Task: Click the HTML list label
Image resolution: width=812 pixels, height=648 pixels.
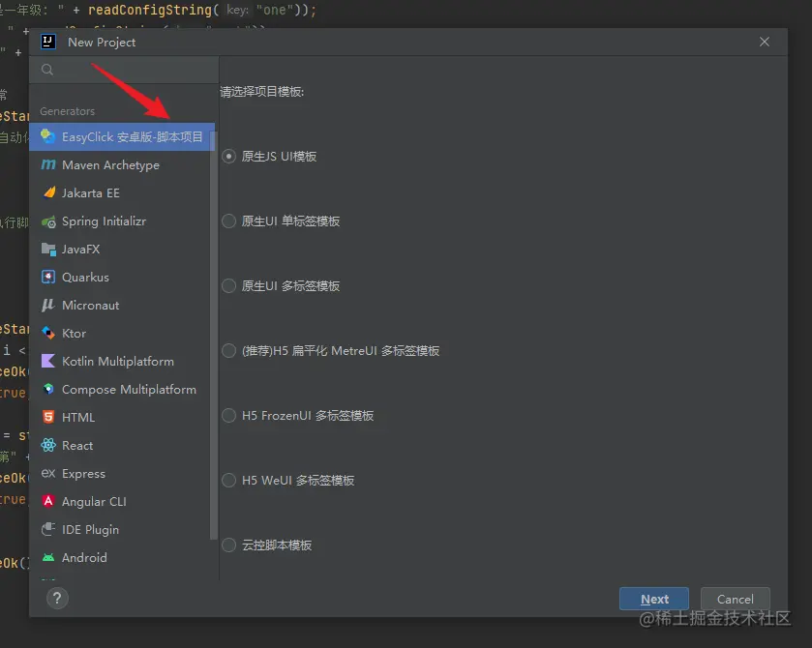Action: tap(78, 417)
